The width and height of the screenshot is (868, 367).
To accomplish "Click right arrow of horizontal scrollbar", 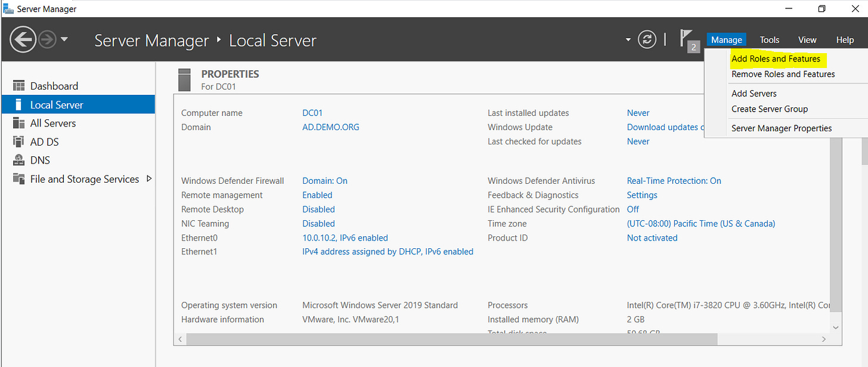I will coord(824,339).
